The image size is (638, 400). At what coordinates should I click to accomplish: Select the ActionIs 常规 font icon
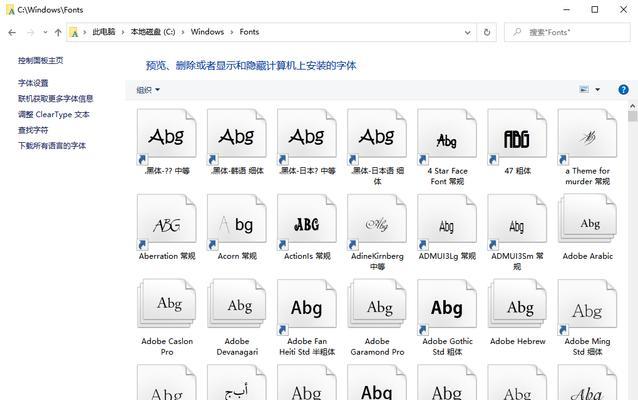(x=307, y=222)
